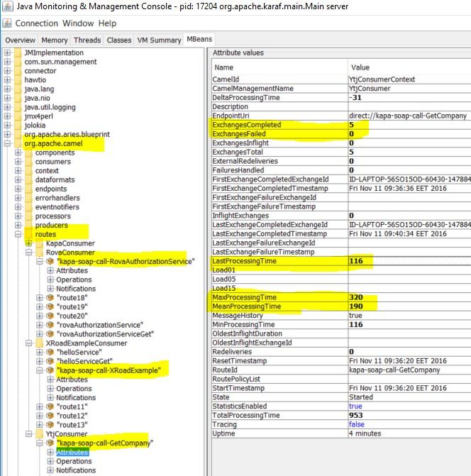Click the jolokia folder icon

click(18, 125)
